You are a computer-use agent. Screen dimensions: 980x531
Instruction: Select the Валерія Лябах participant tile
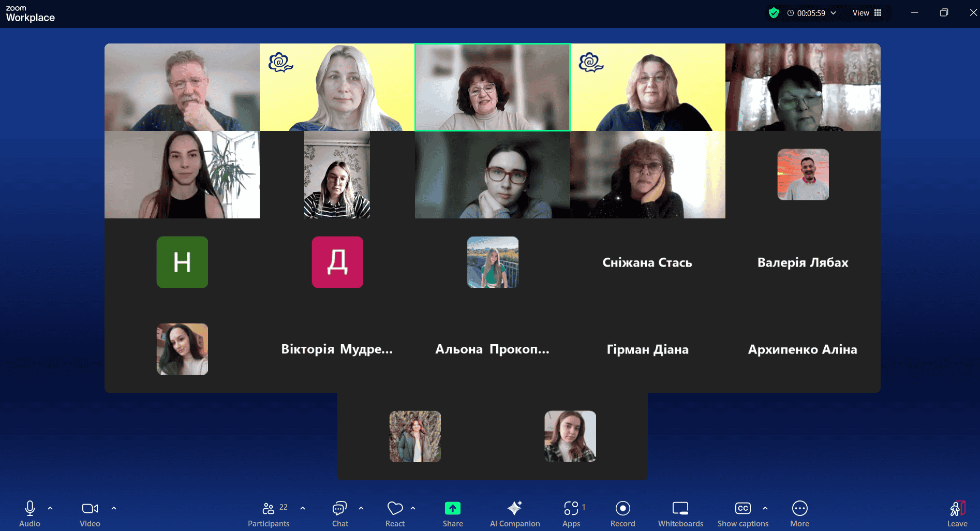tap(803, 262)
